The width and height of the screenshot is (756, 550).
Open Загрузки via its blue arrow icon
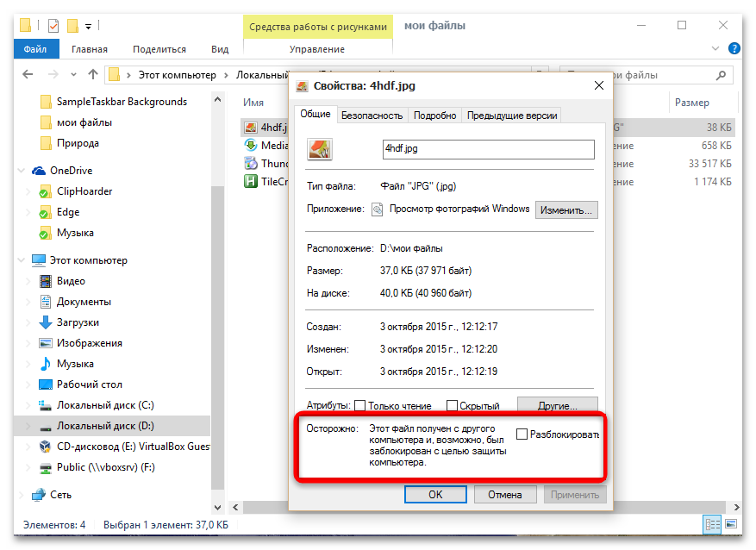46,322
